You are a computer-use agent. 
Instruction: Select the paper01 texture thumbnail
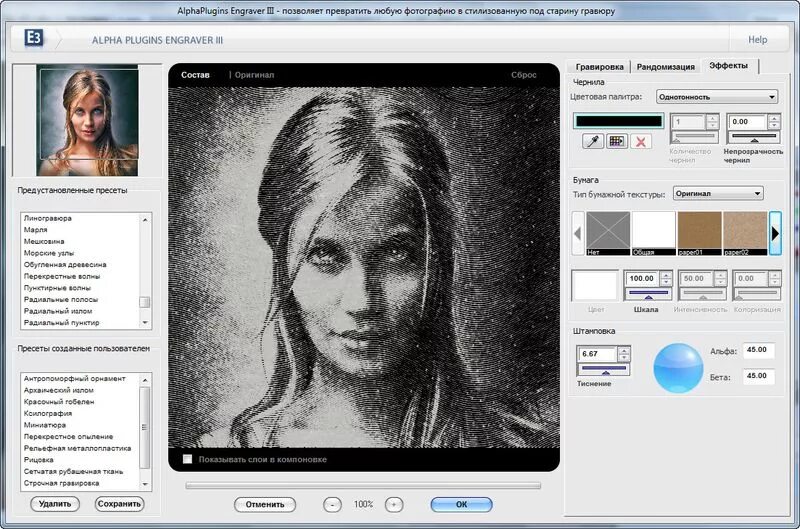click(x=699, y=234)
